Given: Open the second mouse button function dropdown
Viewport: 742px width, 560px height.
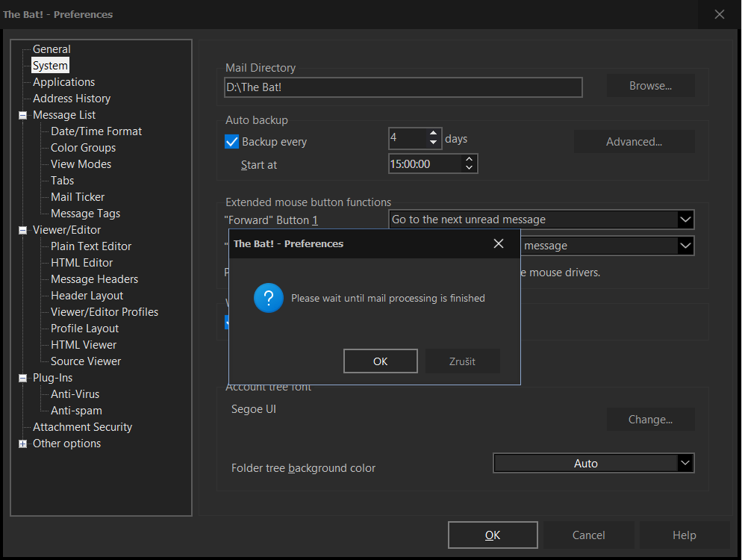Looking at the screenshot, I should coord(685,246).
